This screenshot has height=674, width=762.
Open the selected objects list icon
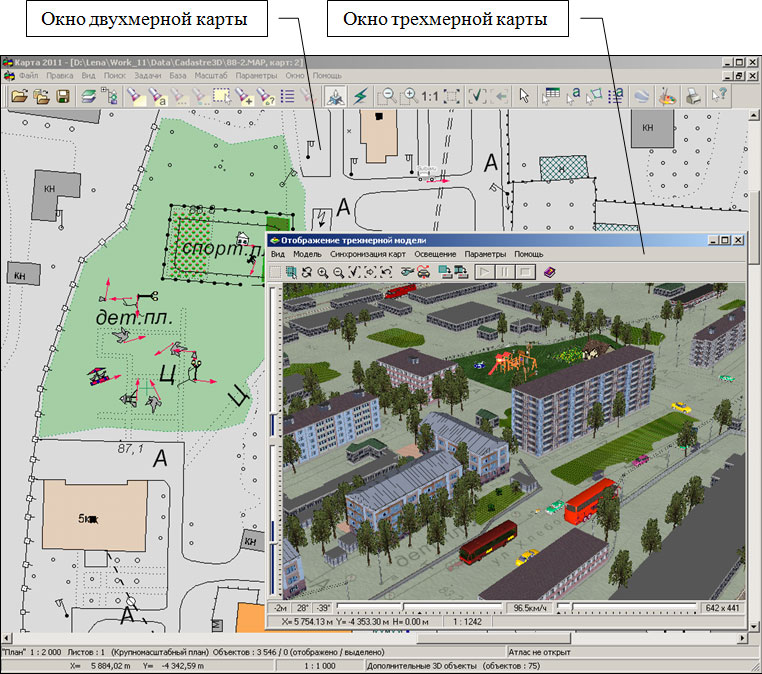(x=288, y=96)
